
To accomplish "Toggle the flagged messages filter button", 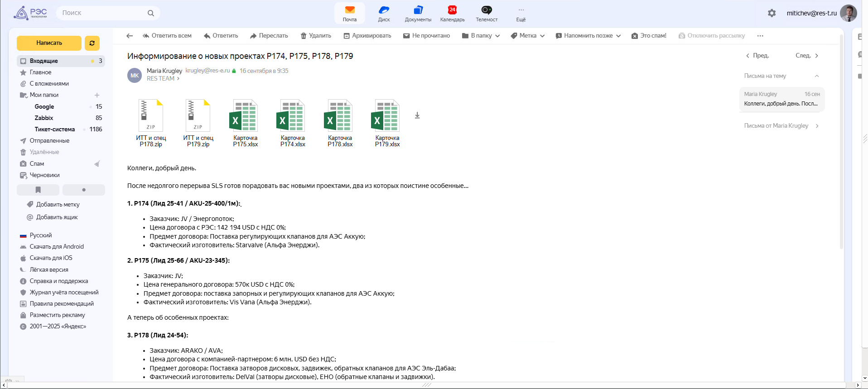I will (38, 190).
